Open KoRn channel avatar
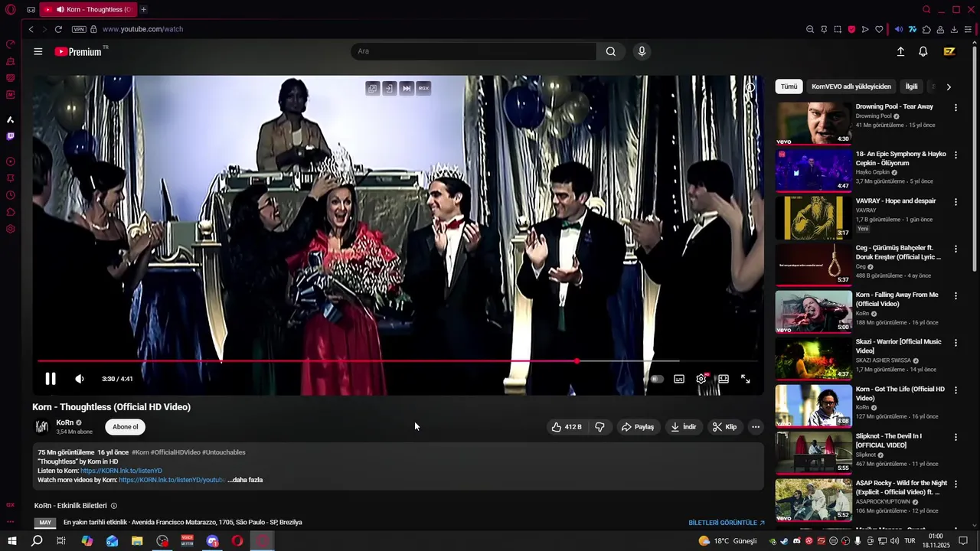Viewport: 980px width, 551px height. tap(42, 427)
